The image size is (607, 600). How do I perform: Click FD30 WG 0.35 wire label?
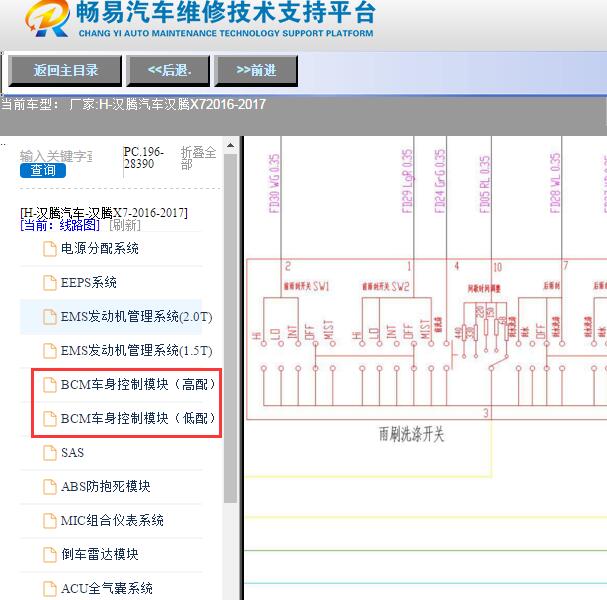[x=274, y=183]
